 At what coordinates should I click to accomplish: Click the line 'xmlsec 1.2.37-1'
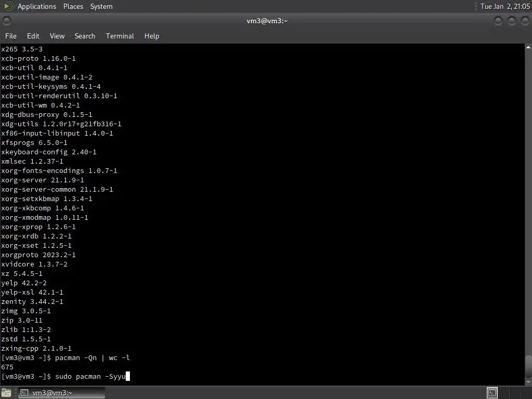pos(32,162)
